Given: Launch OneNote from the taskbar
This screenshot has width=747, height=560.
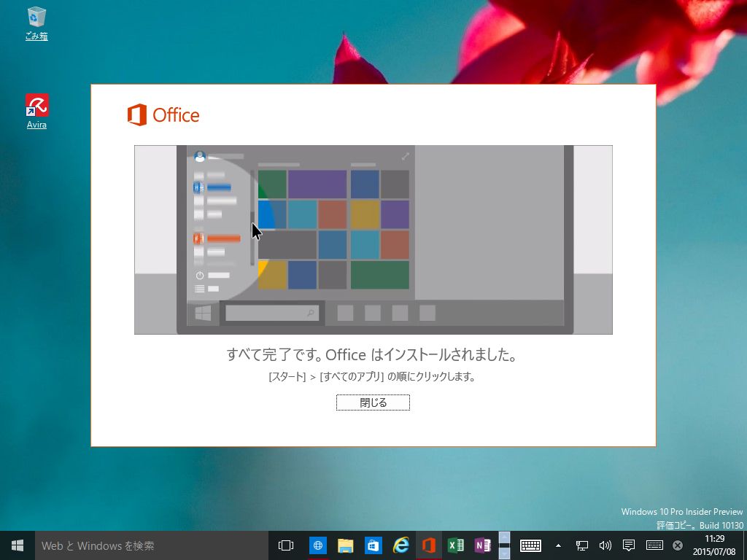Looking at the screenshot, I should pyautogui.click(x=483, y=545).
